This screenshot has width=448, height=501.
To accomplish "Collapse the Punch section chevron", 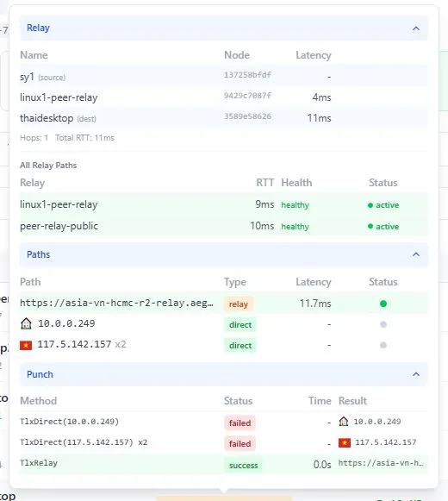I will point(416,374).
